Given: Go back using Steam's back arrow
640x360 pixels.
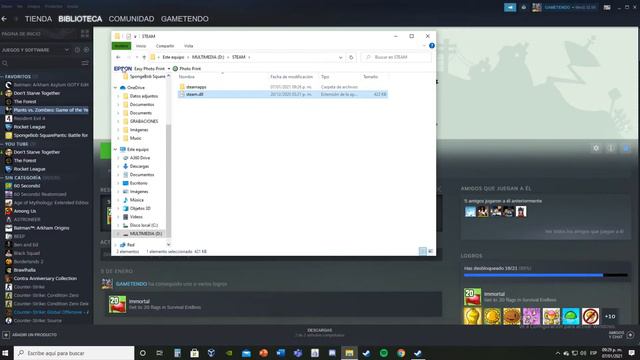Looking at the screenshot, I should click(4, 19).
